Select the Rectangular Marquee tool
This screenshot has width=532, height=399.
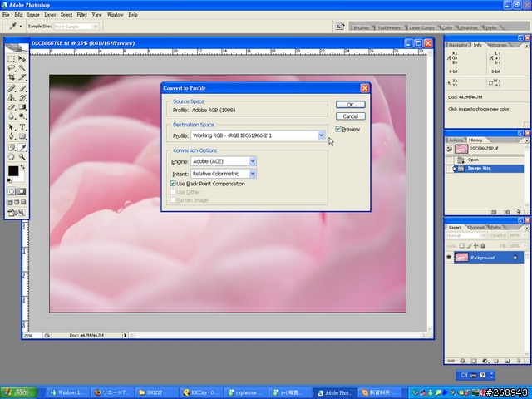(x=11, y=59)
